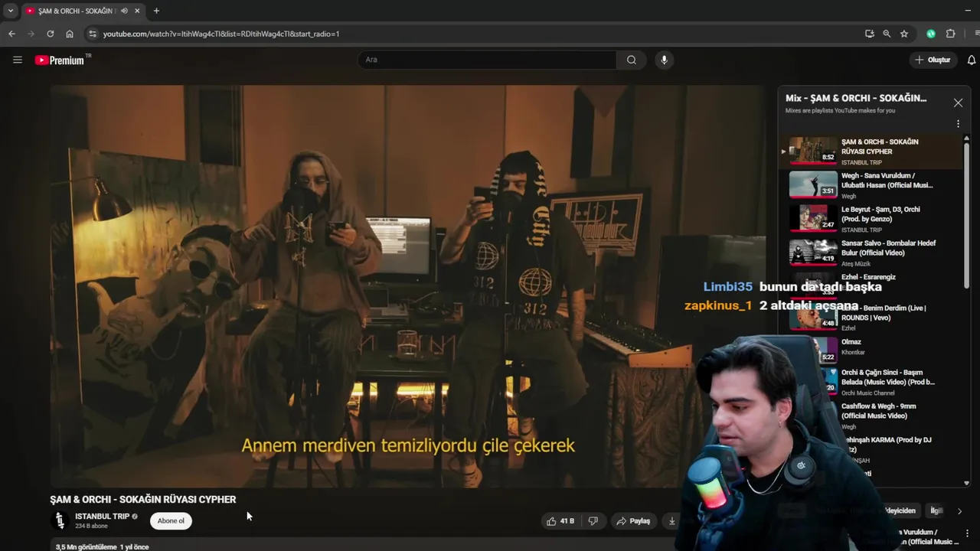Click the main video player
Image resolution: width=980 pixels, height=551 pixels.
point(408,286)
